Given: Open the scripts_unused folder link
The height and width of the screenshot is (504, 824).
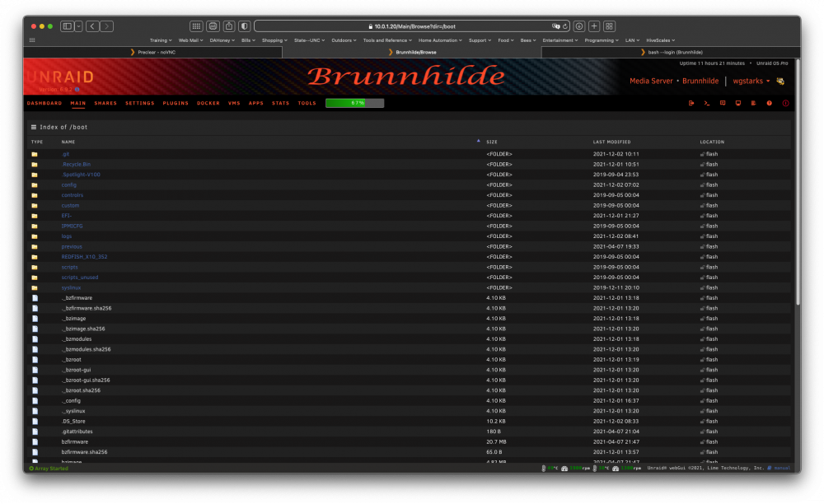Looking at the screenshot, I should [x=80, y=278].
